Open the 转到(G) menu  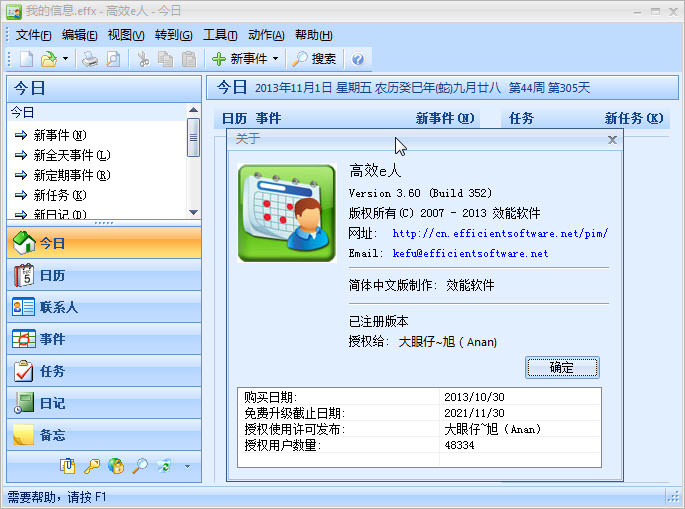coord(173,35)
